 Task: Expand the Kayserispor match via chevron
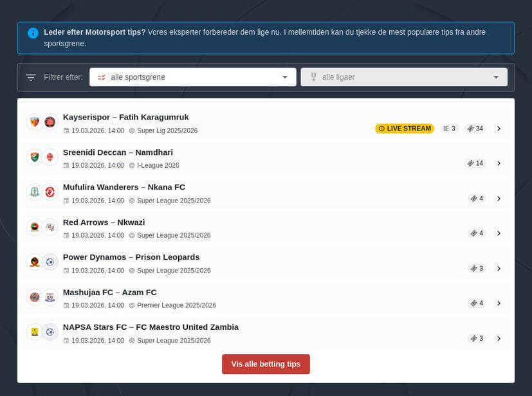[499, 129]
